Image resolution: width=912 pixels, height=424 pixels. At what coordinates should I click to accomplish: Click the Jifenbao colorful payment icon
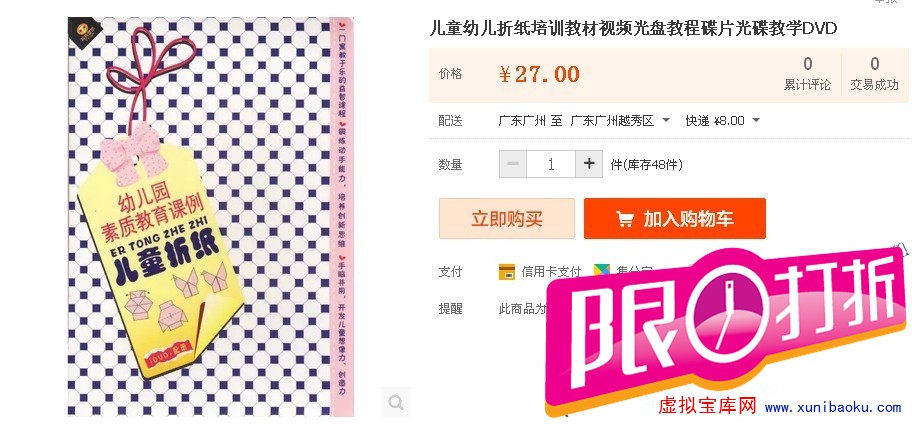tap(601, 271)
